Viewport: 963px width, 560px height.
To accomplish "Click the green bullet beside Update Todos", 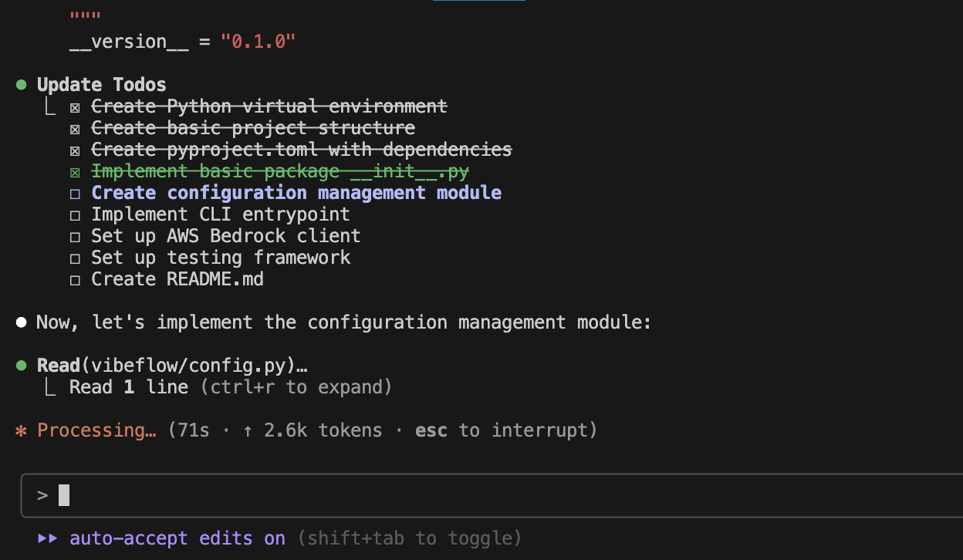I will tap(22, 84).
